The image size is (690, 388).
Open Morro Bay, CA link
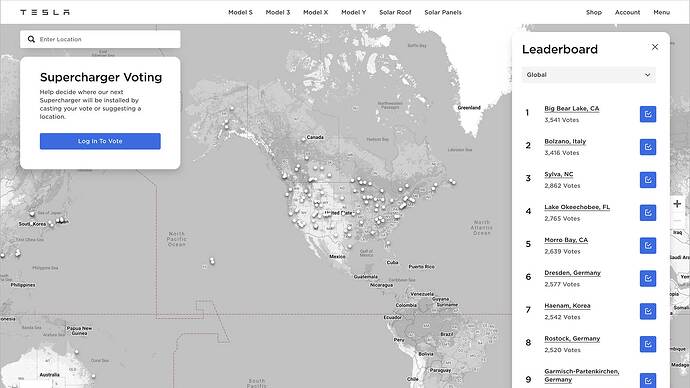point(566,240)
